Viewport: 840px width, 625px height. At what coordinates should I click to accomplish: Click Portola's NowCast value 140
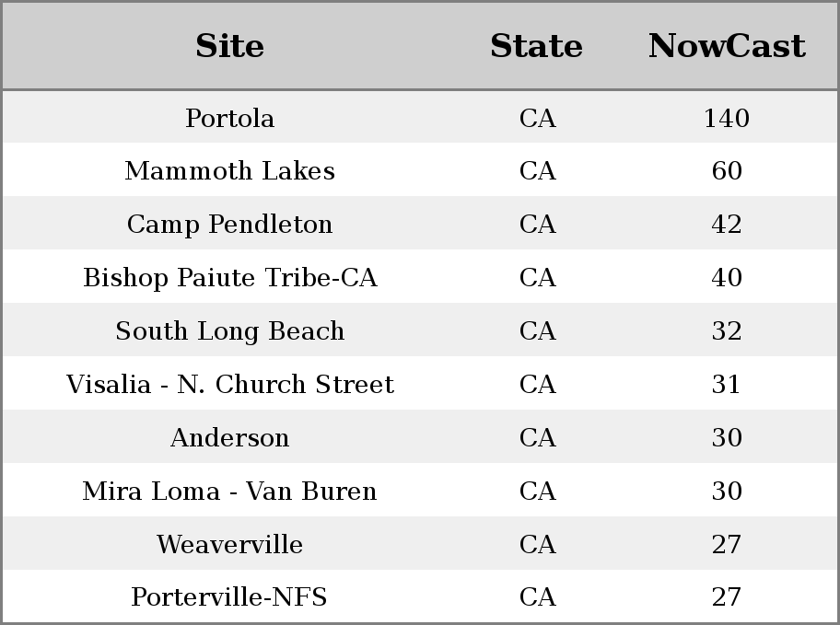pos(727,118)
